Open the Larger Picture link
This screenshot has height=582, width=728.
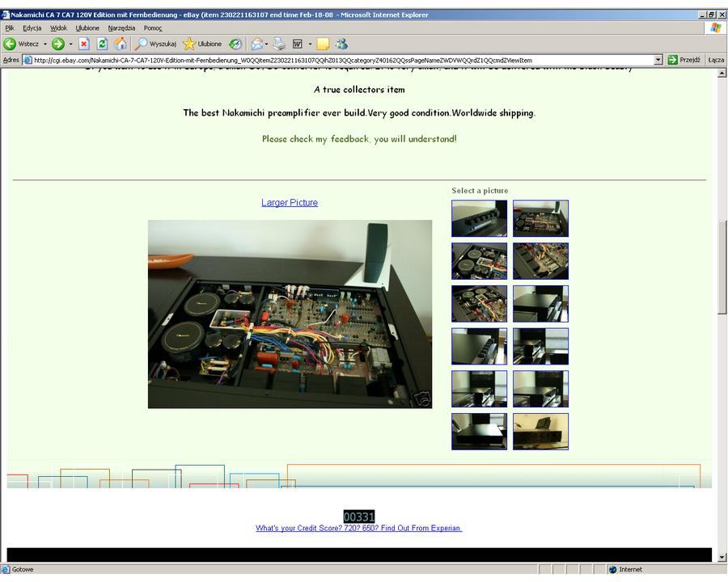pyautogui.click(x=290, y=202)
